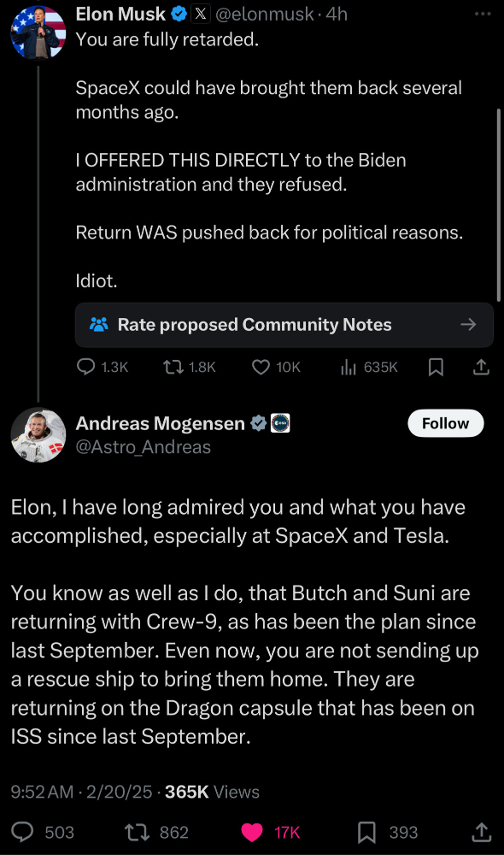This screenshot has width=504, height=855.
Task: Reply to Andreas Mogensen's tweet
Action: tap(43, 832)
